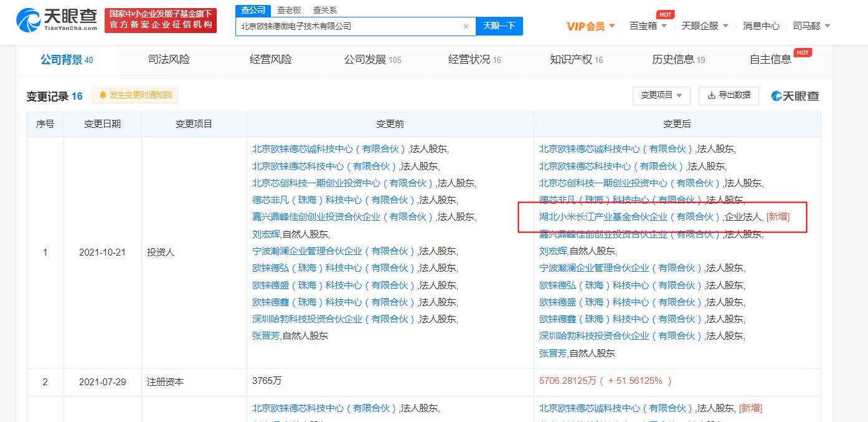Open 北京欧铼德芯诚科技中心 in 变更前 column
The height and width of the screenshot is (422, 868).
point(329,149)
